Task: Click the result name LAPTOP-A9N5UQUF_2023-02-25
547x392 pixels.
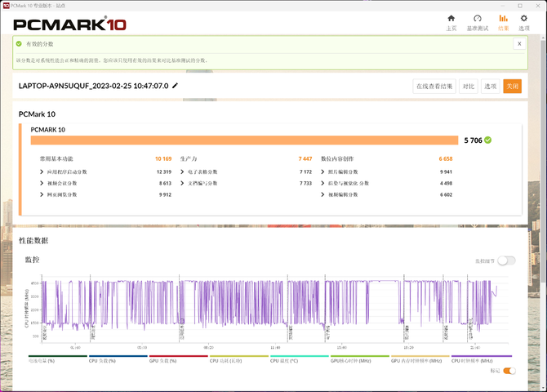Action: click(94, 86)
